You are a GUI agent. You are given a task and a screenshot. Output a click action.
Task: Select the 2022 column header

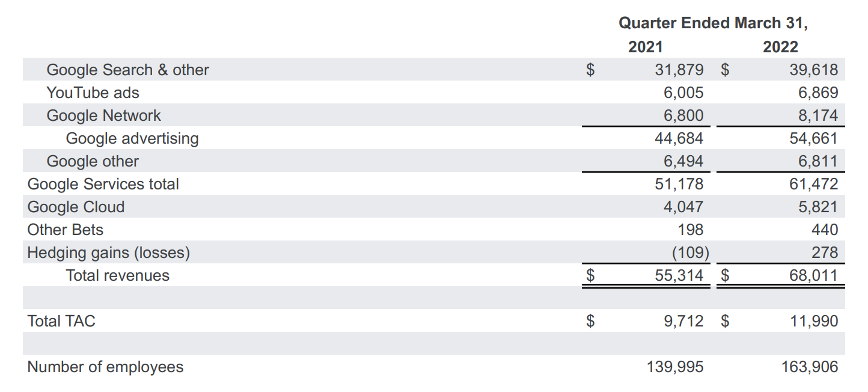coord(780,47)
